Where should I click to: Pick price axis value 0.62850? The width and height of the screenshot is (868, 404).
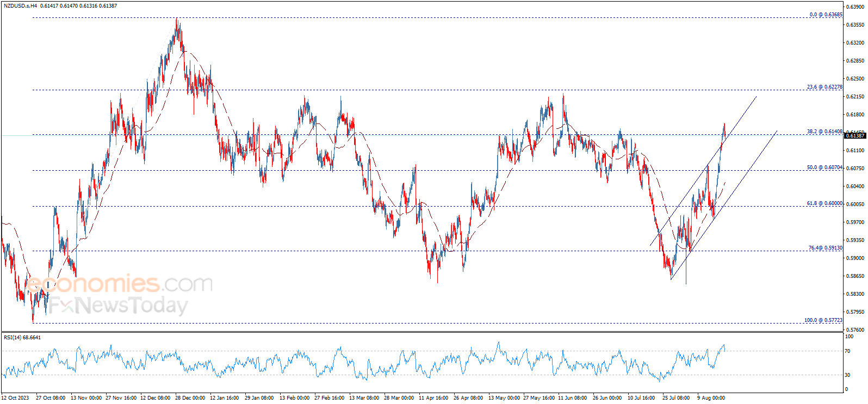[x=855, y=61]
